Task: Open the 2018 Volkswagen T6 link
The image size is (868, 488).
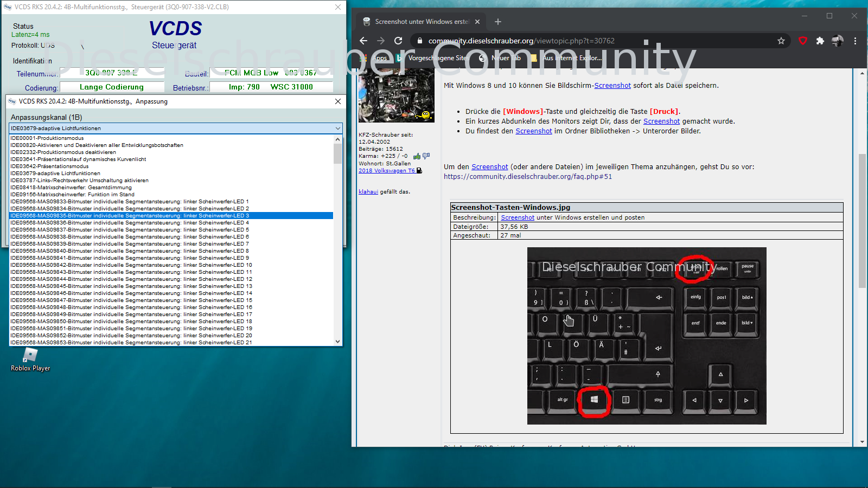Action: pos(387,171)
